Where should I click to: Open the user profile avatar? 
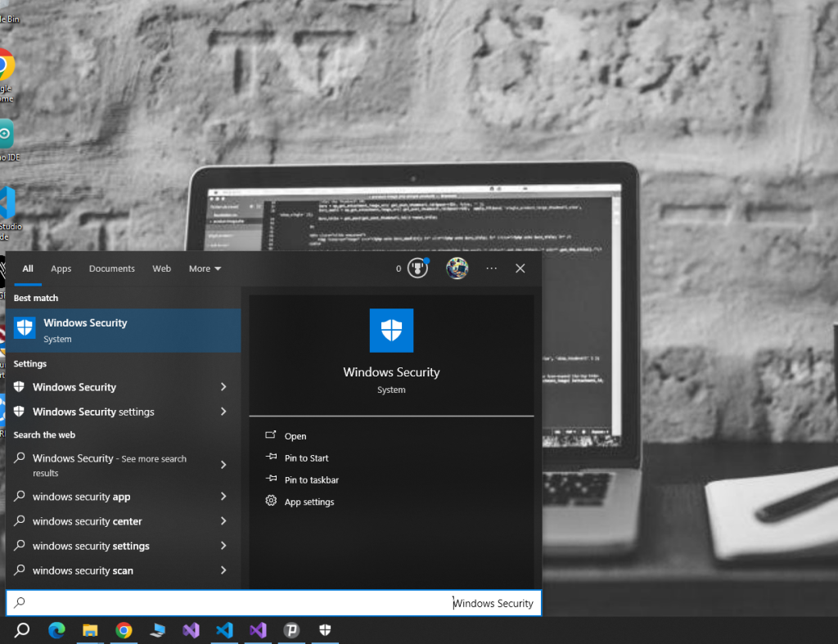[x=457, y=268]
